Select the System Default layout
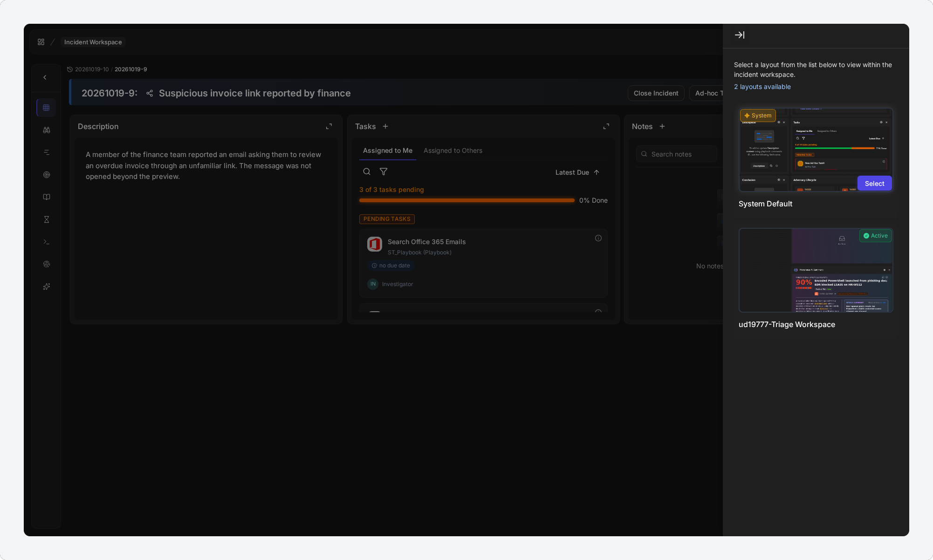The width and height of the screenshot is (933, 560). (x=874, y=184)
